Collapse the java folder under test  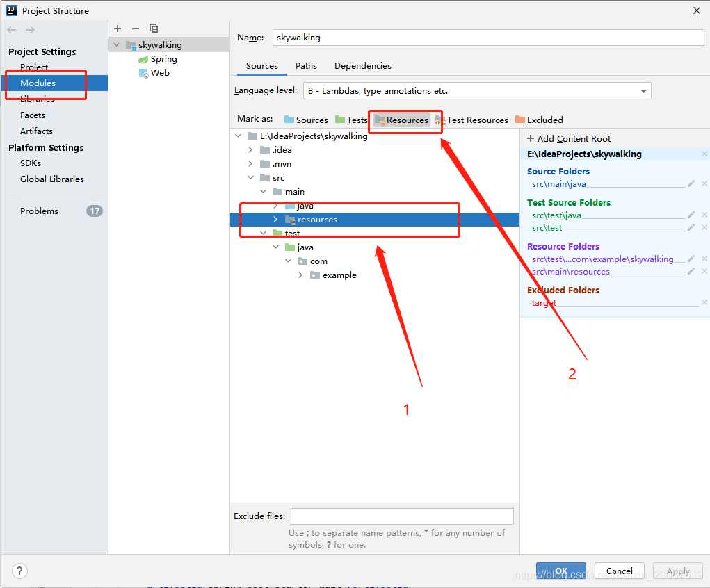coord(276,247)
